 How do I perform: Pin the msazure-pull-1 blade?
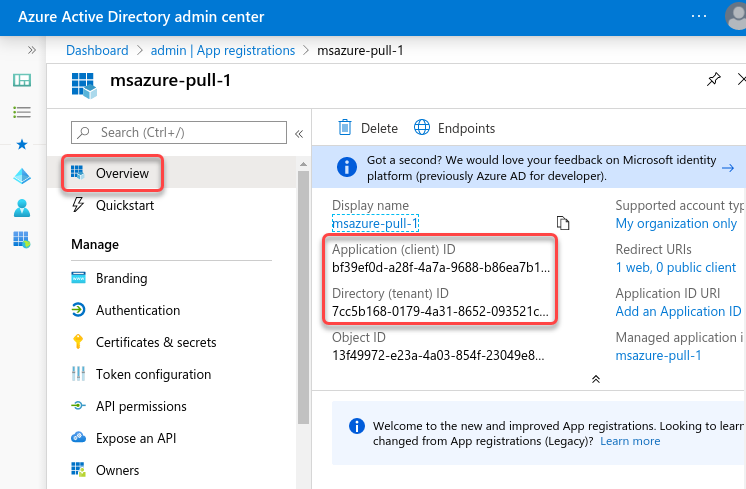(x=713, y=80)
